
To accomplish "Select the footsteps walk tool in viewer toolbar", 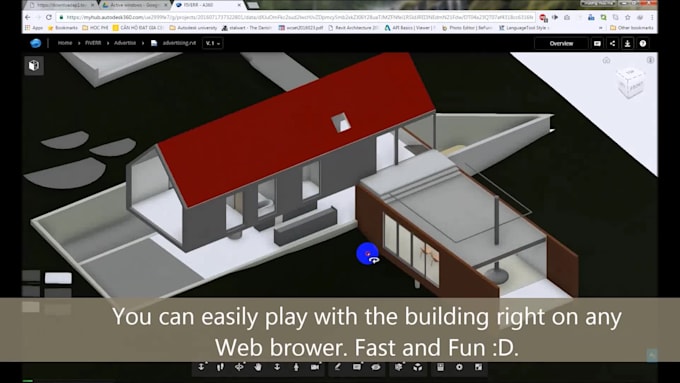I will (220, 367).
